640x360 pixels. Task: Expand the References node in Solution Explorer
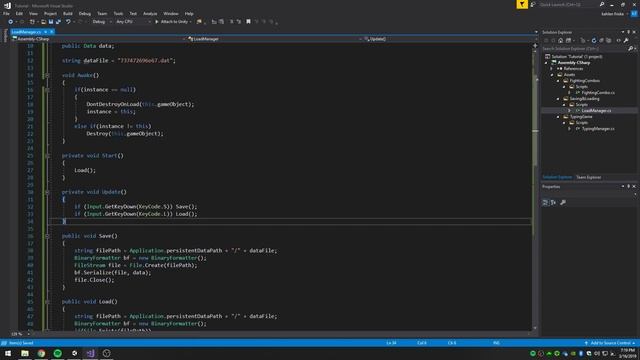552,69
